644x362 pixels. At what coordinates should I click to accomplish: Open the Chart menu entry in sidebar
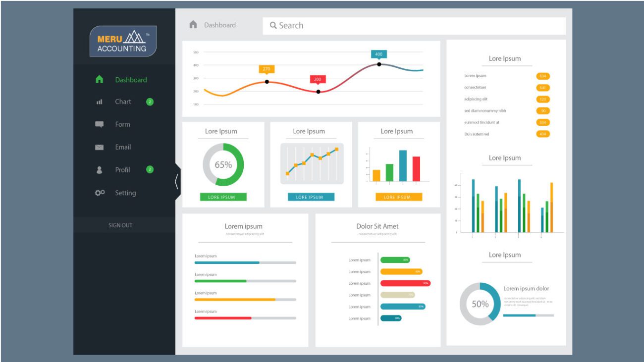coord(122,102)
